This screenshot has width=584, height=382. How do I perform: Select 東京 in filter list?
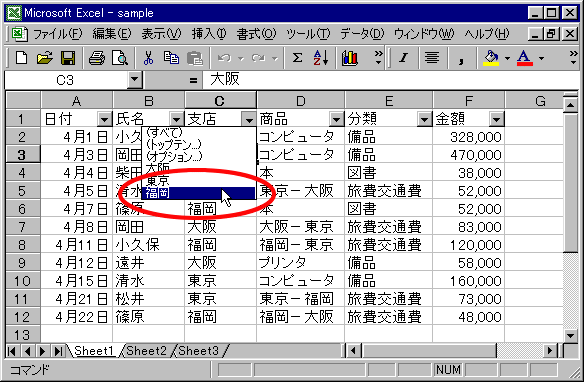199,181
